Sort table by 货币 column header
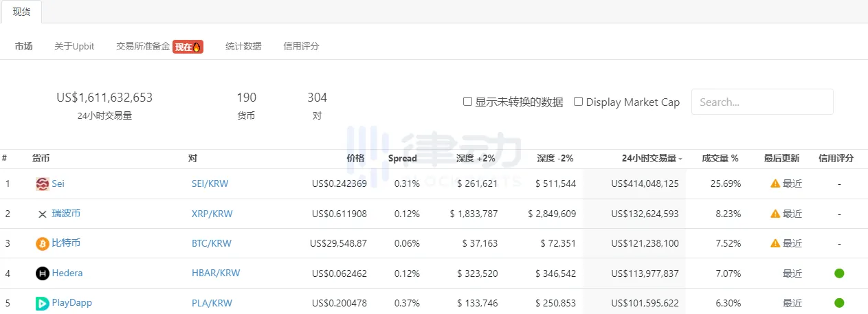Image resolution: width=868 pixels, height=314 pixels. coord(41,158)
